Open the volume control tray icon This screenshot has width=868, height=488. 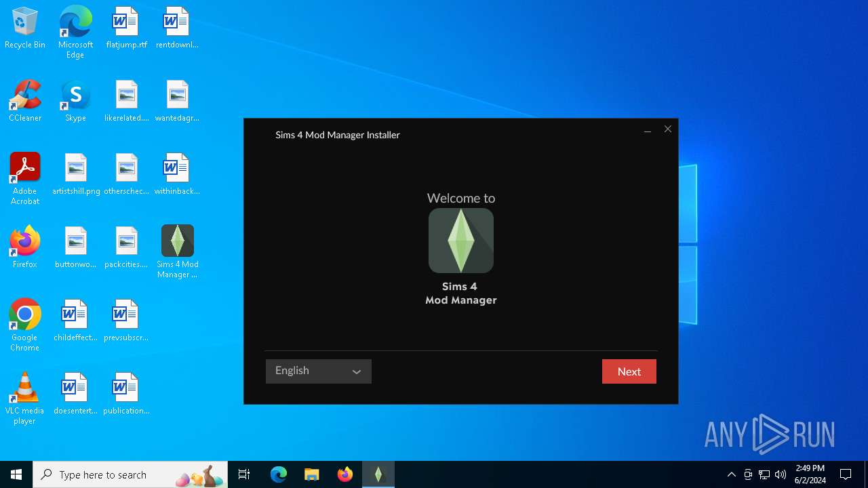click(781, 474)
